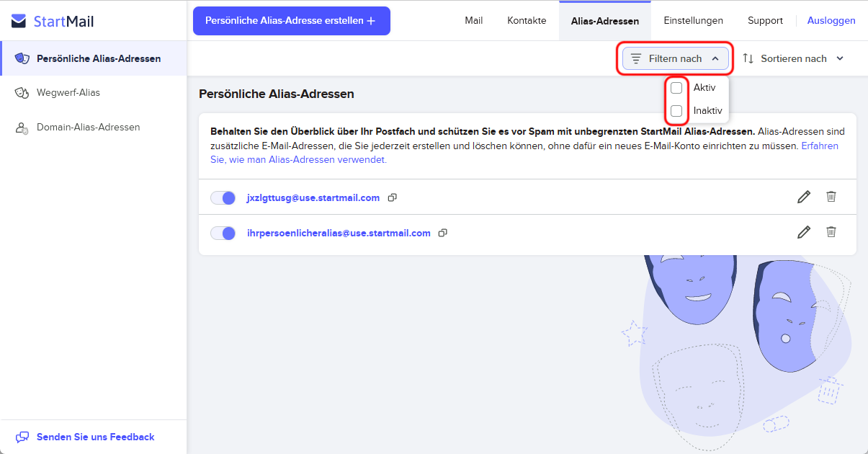868x454 pixels.
Task: Click the StartMail logo
Action: pyautogui.click(x=53, y=21)
